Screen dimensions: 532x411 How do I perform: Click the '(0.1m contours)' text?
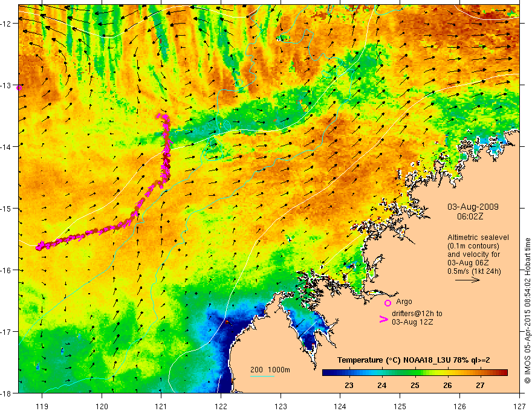(473, 246)
